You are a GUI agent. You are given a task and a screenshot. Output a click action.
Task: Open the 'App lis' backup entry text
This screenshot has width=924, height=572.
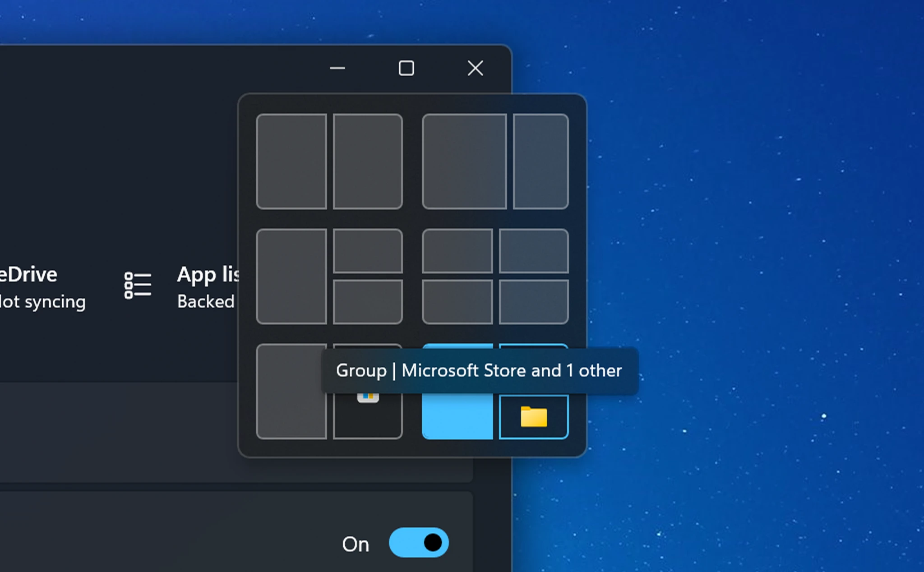click(208, 275)
